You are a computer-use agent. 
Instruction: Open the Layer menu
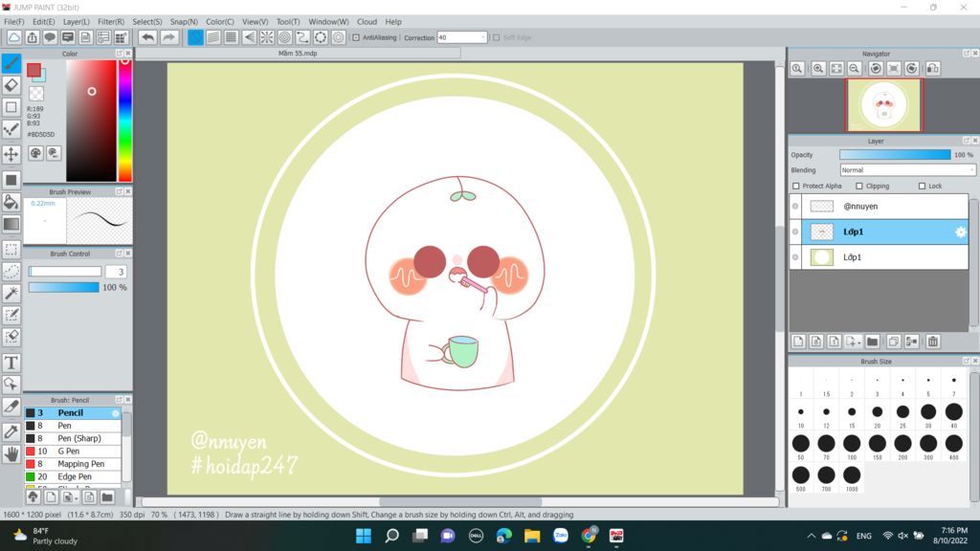77,21
